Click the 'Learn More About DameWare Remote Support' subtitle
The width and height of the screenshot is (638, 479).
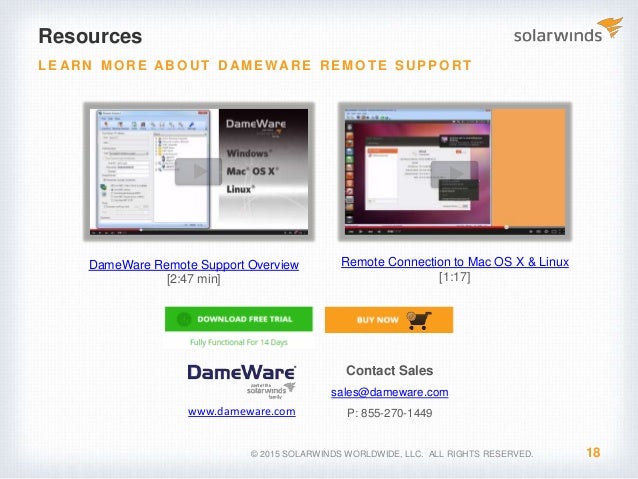[x=255, y=65]
